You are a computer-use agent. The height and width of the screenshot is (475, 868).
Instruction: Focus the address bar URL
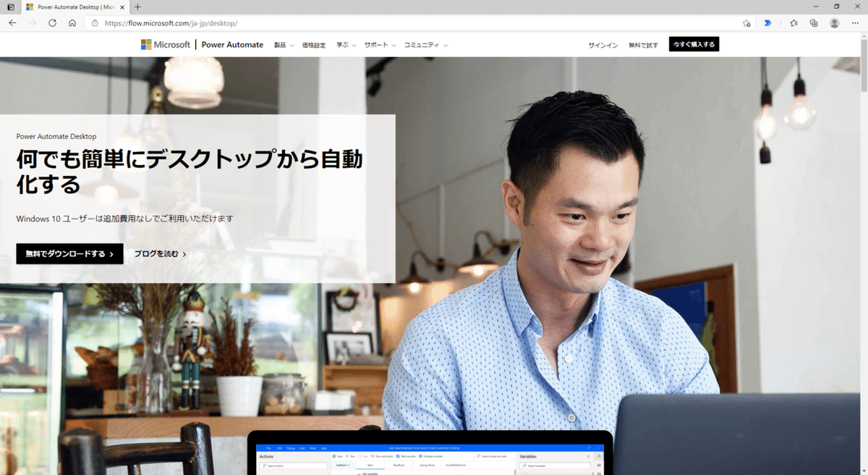coord(171,23)
